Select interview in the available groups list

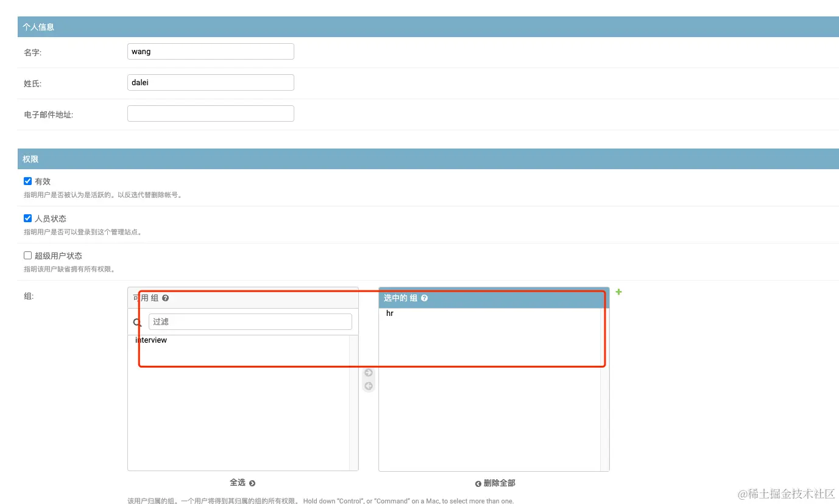coord(151,340)
